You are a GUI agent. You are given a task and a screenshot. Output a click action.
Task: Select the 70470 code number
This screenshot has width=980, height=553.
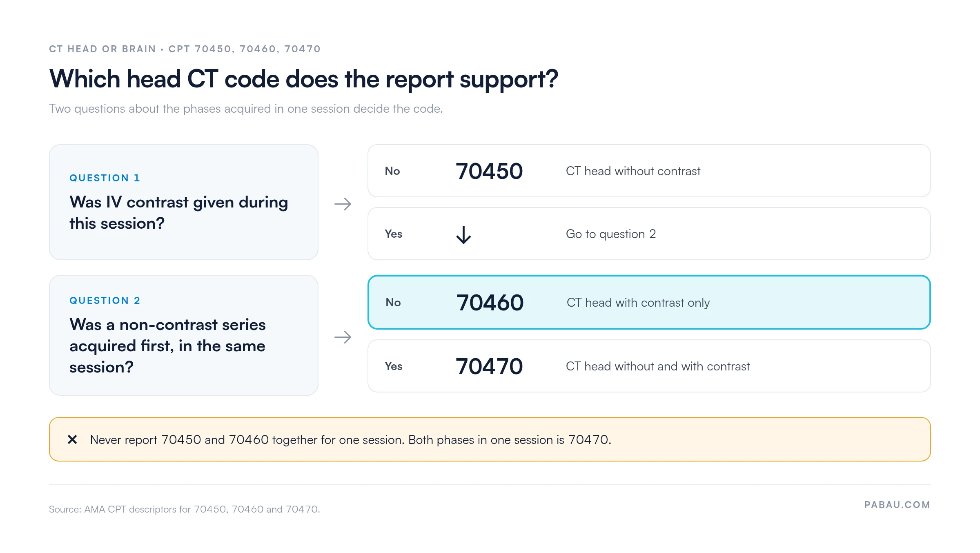(489, 366)
